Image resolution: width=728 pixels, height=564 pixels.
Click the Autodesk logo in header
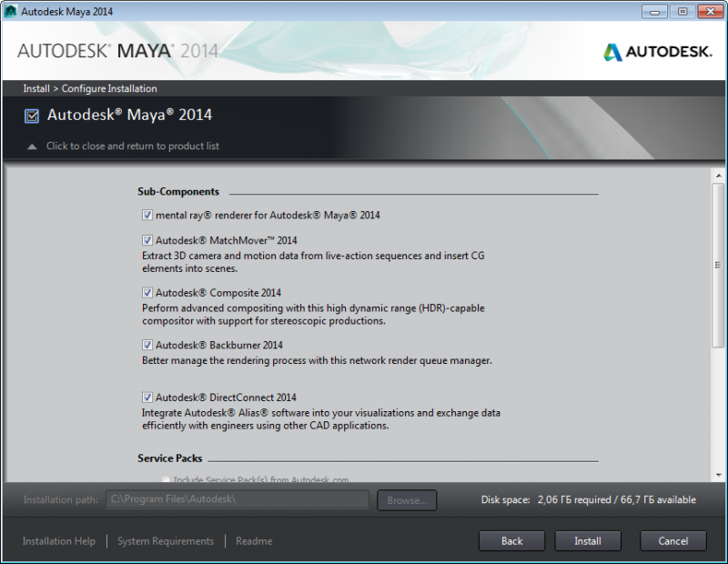[x=657, y=52]
